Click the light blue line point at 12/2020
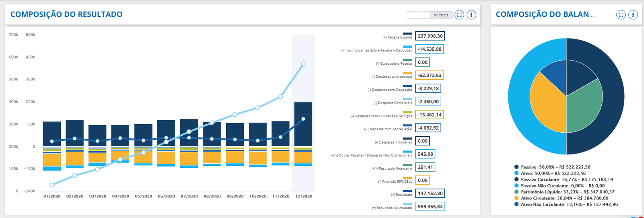The height and width of the screenshot is (218, 644). pyautogui.click(x=303, y=64)
